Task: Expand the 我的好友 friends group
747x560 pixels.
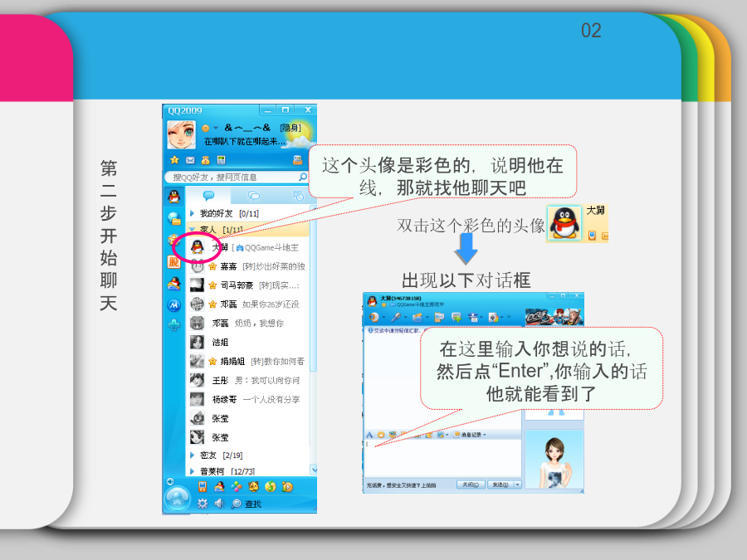Action: [x=192, y=214]
